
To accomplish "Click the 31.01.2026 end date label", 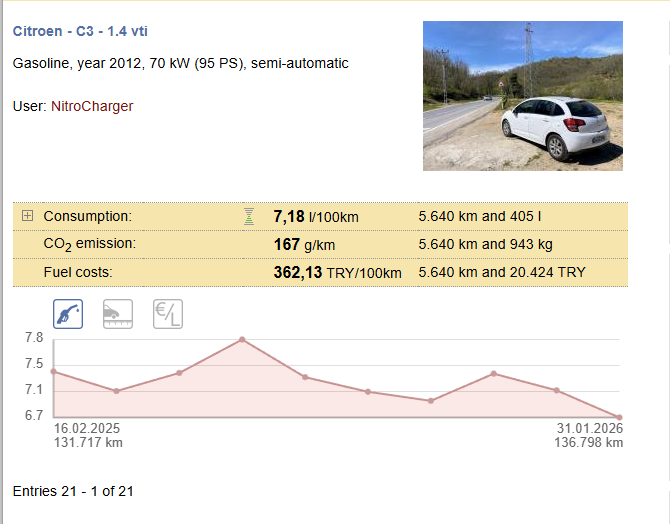I will coord(590,428).
